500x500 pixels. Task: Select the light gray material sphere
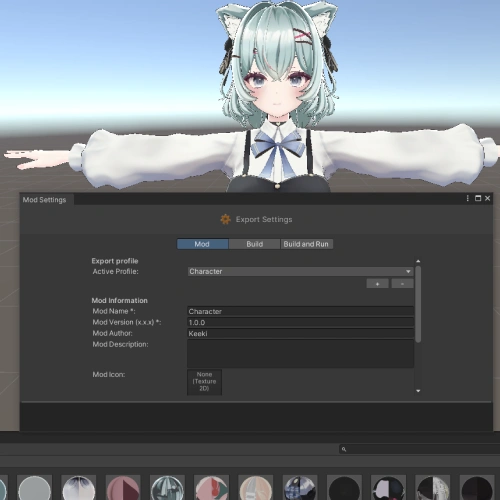(x=34, y=488)
